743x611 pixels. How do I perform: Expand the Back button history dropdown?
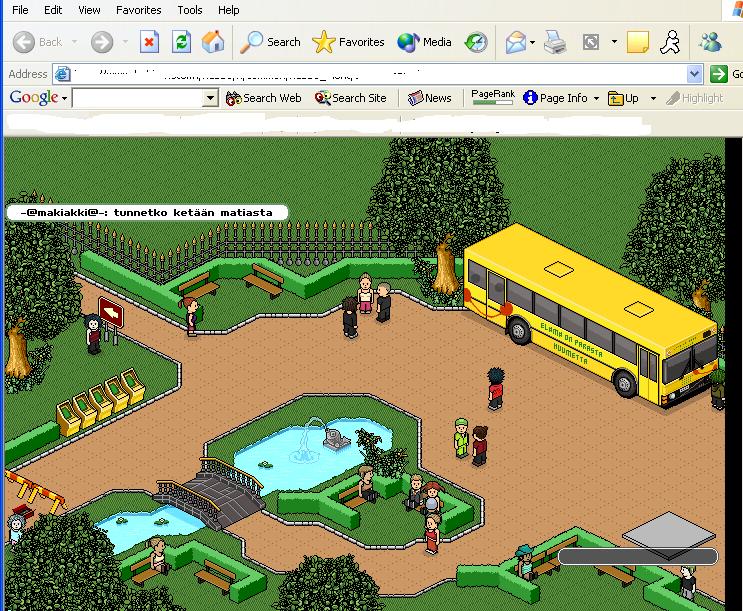[x=74, y=42]
